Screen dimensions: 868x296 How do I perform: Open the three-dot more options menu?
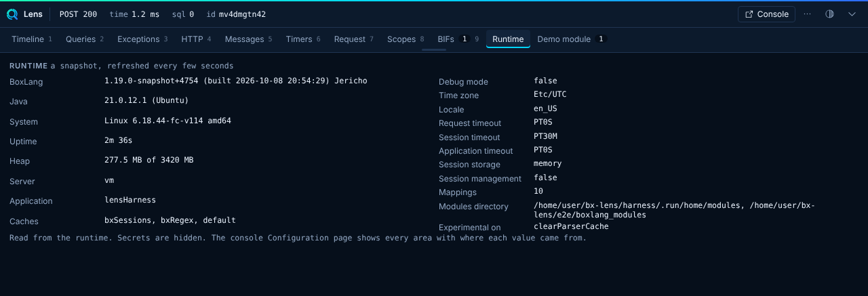pyautogui.click(x=807, y=14)
